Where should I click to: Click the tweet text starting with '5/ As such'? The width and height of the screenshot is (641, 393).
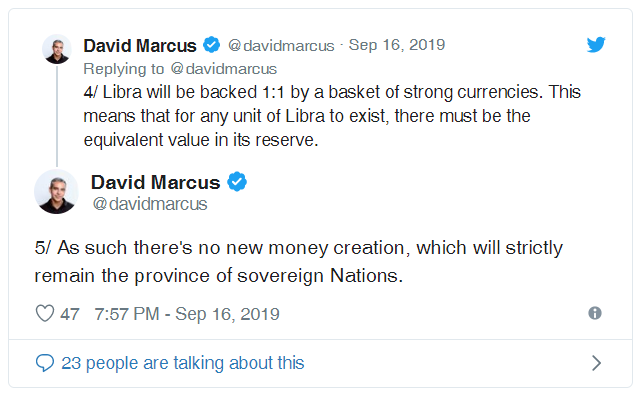(299, 262)
